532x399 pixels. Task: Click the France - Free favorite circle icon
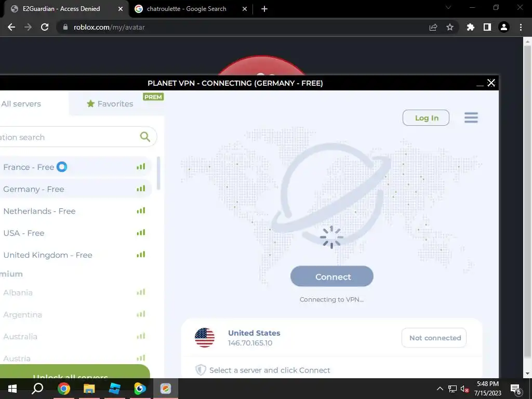point(62,167)
